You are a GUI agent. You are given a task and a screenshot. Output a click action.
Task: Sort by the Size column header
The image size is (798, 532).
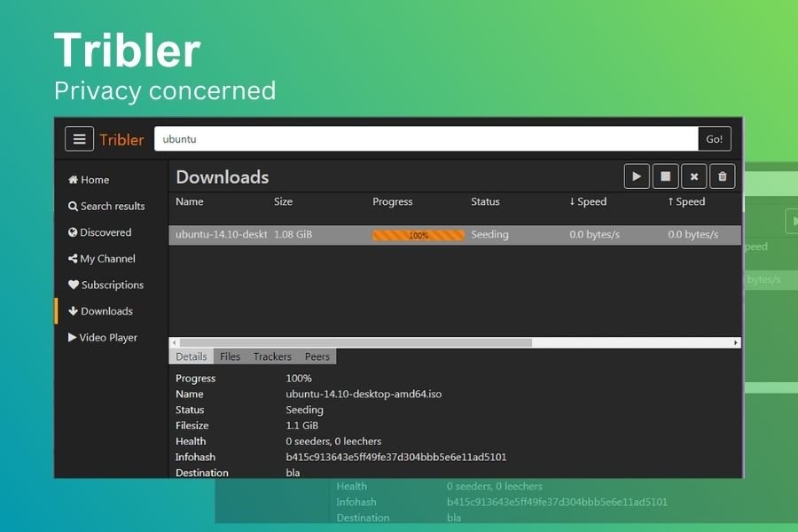pyautogui.click(x=283, y=202)
